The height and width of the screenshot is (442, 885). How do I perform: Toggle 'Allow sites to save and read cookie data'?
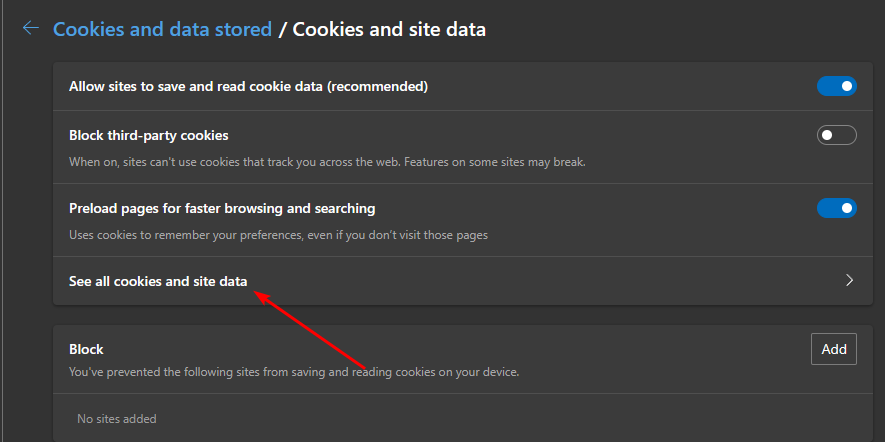click(836, 87)
